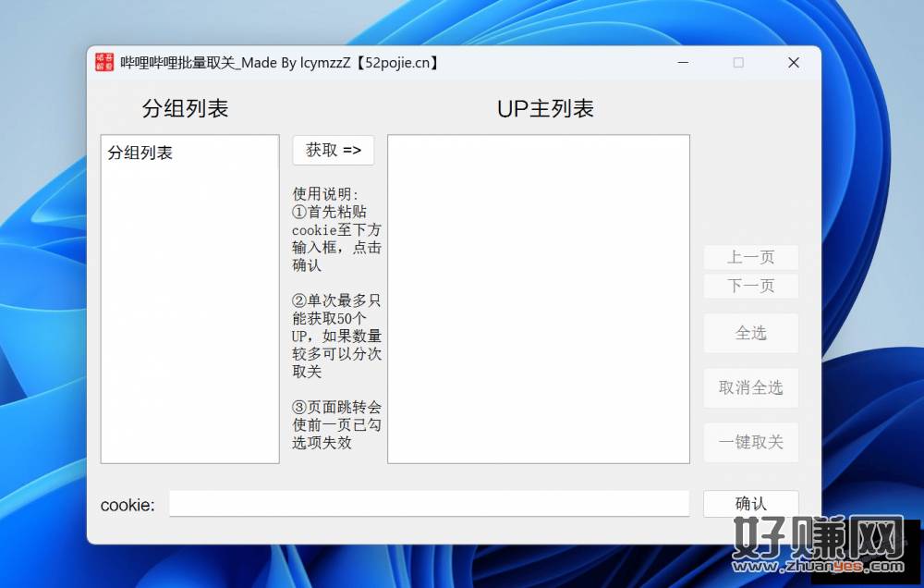Go to next page with 下一页
This screenshot has height=588, width=924.
click(750, 286)
